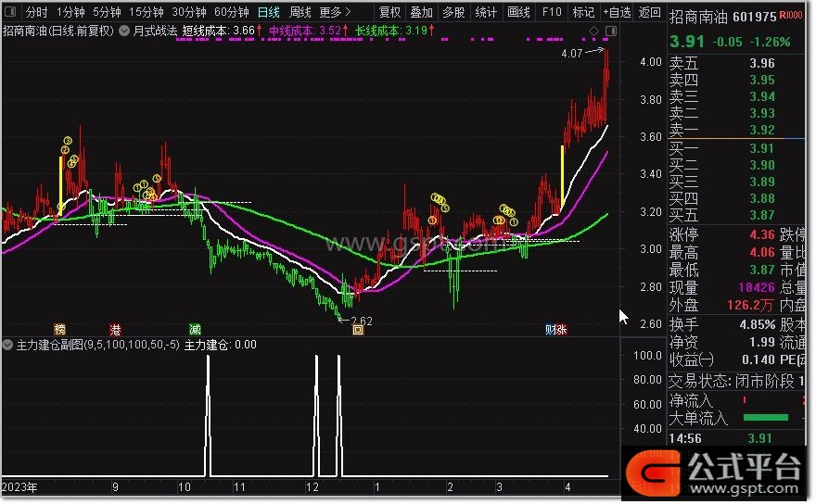This screenshot has height=504, width=816.
Task: Click the 净资 value 1.99
Action: coord(762,342)
